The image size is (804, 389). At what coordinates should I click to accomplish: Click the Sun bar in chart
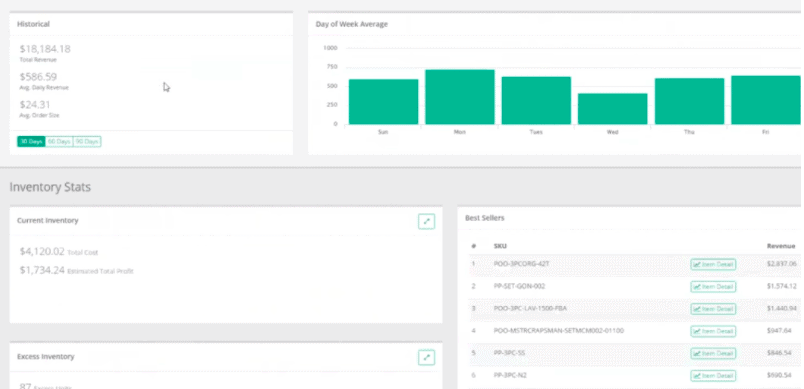point(383,101)
